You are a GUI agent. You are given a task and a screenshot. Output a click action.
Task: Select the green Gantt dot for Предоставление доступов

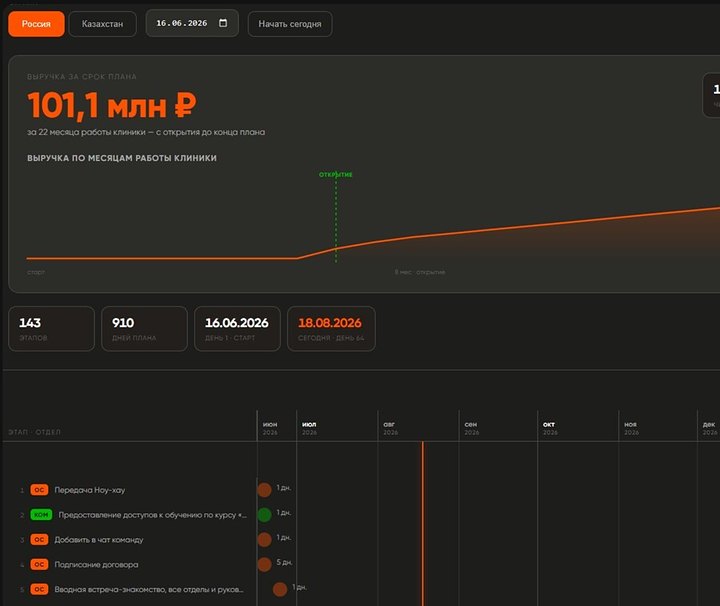pos(264,515)
